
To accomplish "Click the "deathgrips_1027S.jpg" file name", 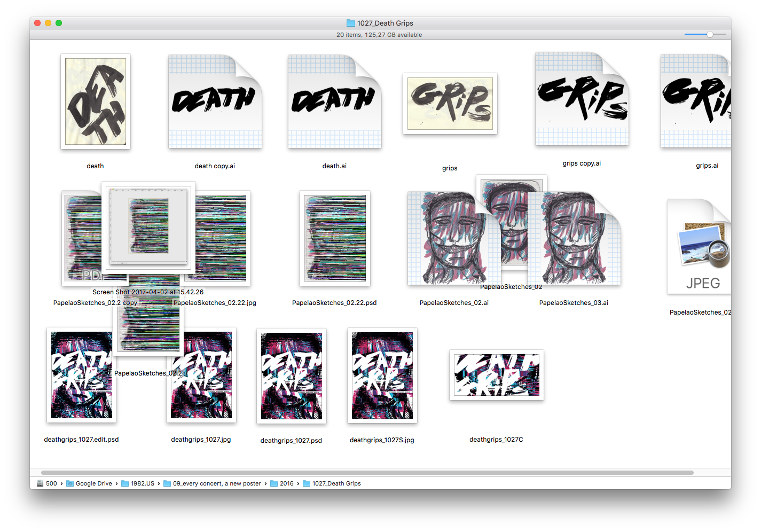I will [382, 440].
